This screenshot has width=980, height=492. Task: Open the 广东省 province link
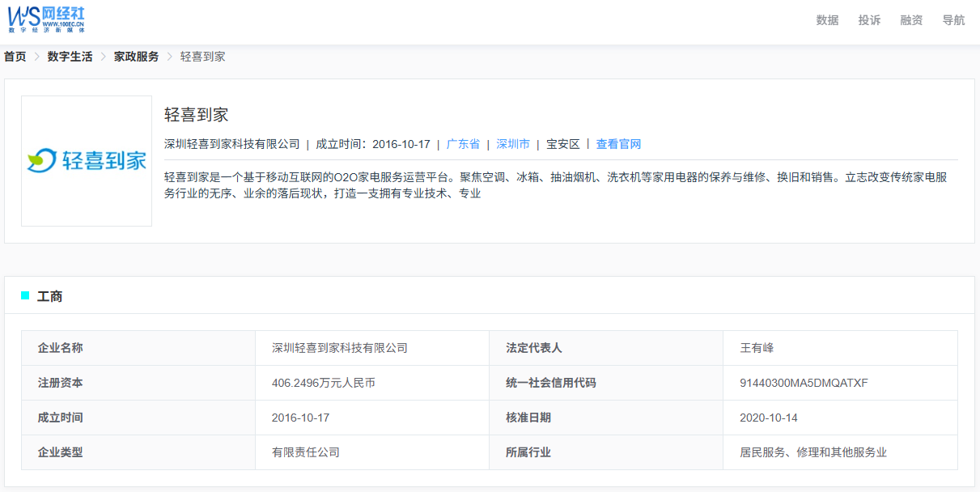(463, 144)
